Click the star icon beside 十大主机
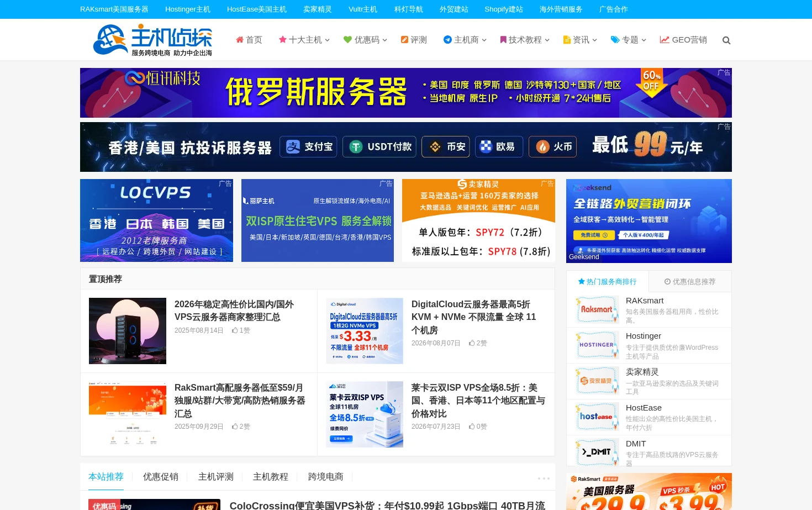The width and height of the screenshot is (812, 510). click(x=283, y=40)
